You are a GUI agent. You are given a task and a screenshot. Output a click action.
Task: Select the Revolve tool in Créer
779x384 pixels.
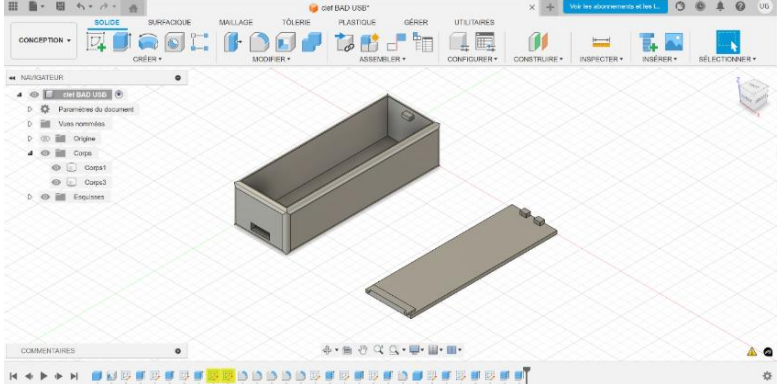[148, 42]
